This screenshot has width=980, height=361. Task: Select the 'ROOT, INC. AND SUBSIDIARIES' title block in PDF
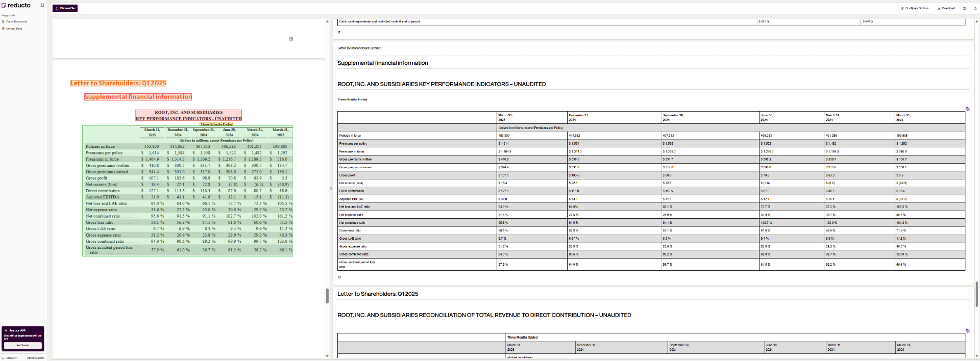[x=189, y=115]
